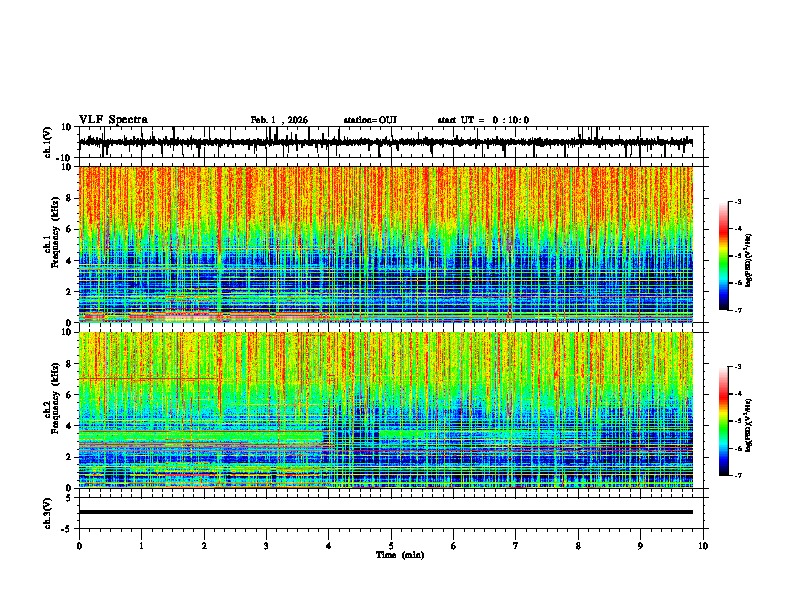Click time axis tick label "6"
Screen dimensions: 792x612
click(x=454, y=546)
